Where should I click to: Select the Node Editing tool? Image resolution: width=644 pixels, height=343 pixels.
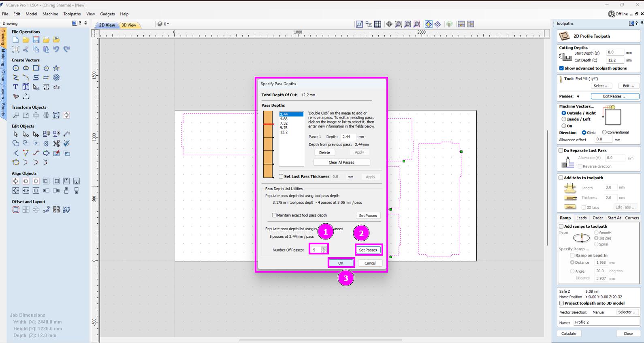tap(26, 134)
